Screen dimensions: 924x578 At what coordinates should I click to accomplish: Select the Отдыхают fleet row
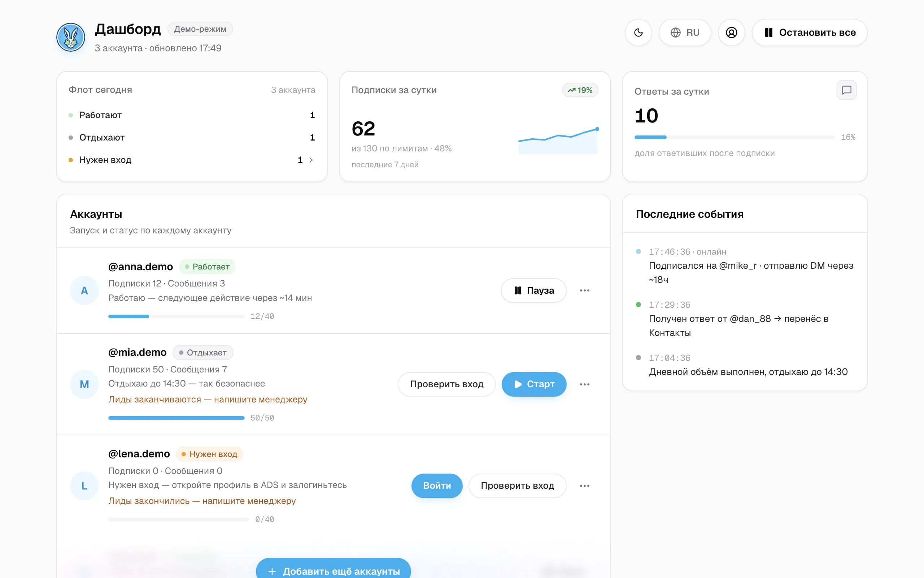[x=192, y=137]
